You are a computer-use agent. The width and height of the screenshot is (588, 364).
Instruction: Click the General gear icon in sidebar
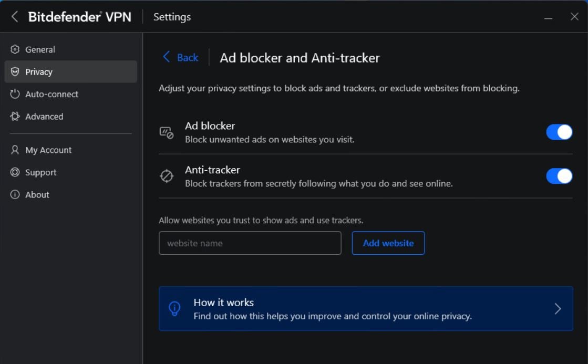coord(15,49)
